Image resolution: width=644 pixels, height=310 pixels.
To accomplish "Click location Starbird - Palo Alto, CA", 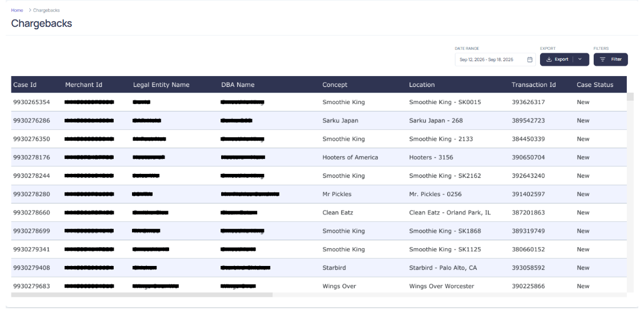I will point(443,268).
